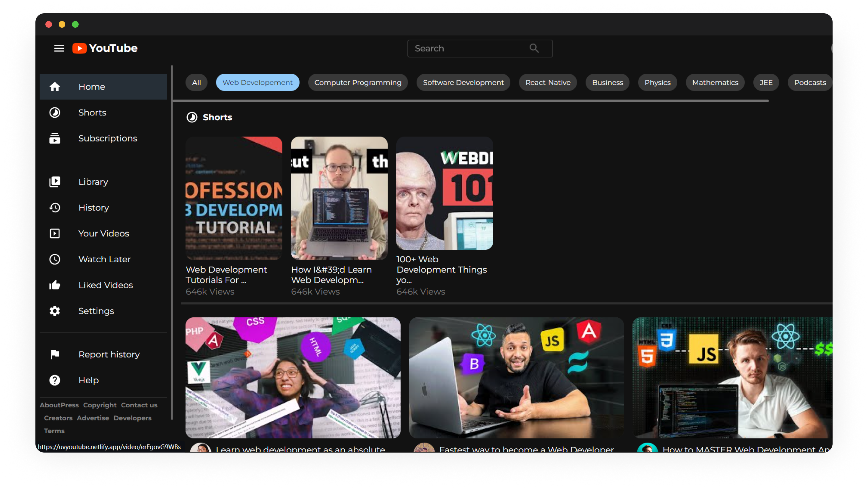Open the WEBDEV 101 short thumbnail

pyautogui.click(x=445, y=193)
